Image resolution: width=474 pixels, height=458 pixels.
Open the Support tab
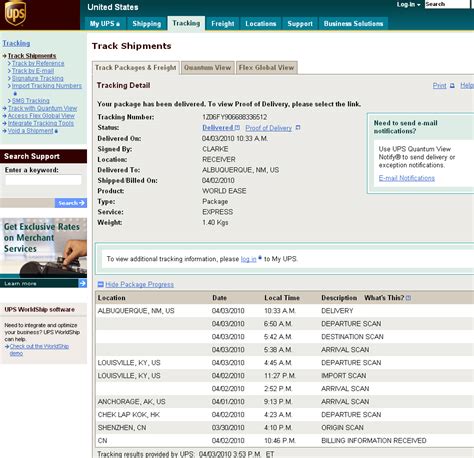pyautogui.click(x=300, y=24)
